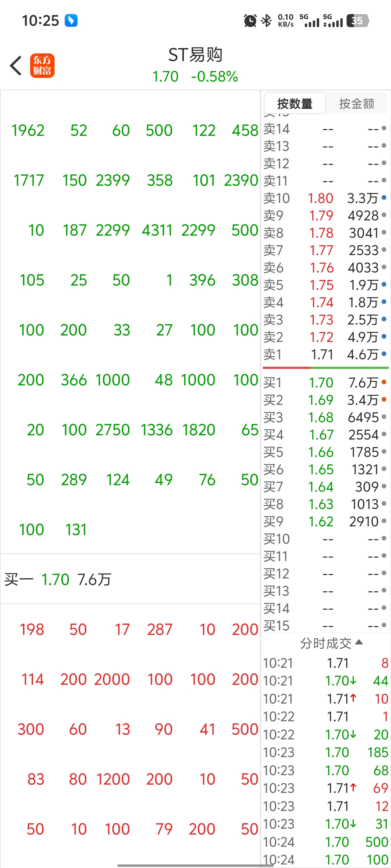Tap the back arrow icon
This screenshot has height=868, width=391.
(x=16, y=66)
